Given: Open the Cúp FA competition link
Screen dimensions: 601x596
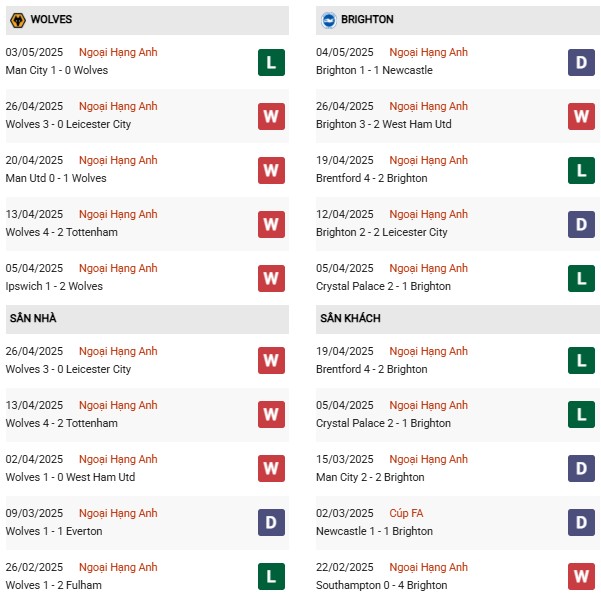Looking at the screenshot, I should click(x=406, y=513).
